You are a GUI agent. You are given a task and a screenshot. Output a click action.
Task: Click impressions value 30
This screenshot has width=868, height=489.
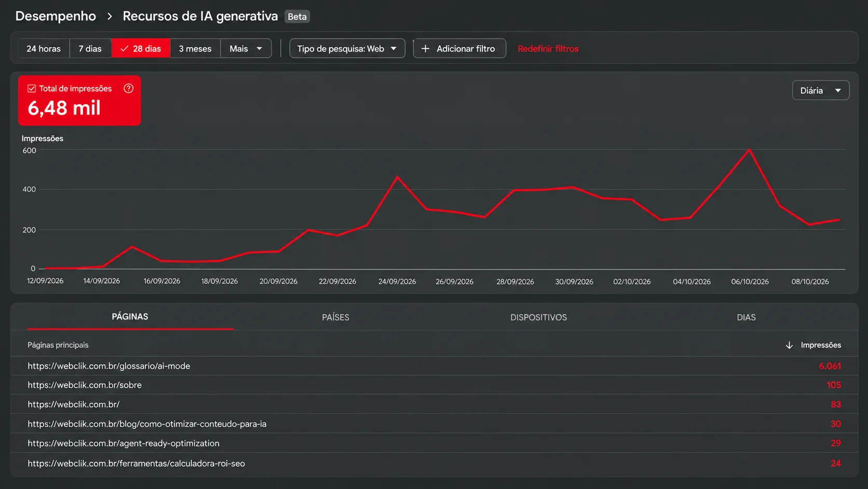(x=836, y=424)
